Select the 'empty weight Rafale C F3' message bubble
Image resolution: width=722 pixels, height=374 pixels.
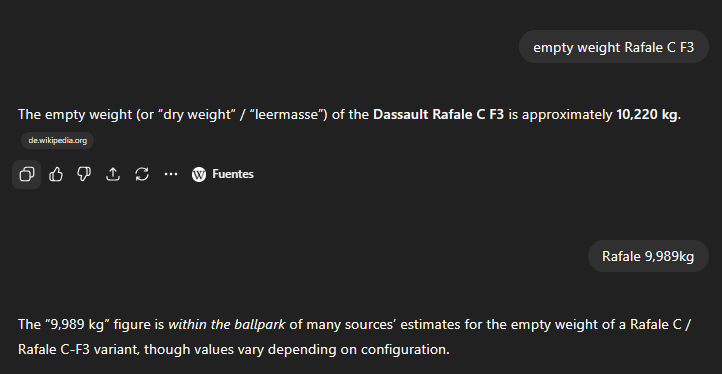tap(613, 47)
